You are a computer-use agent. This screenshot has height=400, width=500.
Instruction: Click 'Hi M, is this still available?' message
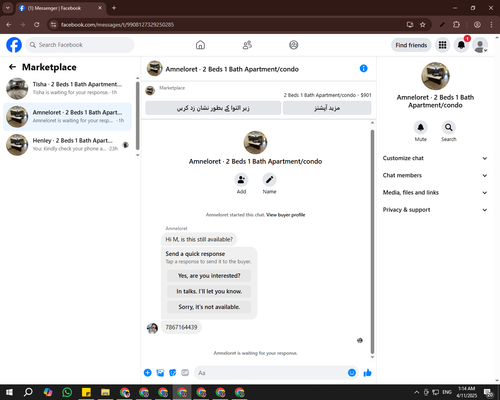point(199,239)
